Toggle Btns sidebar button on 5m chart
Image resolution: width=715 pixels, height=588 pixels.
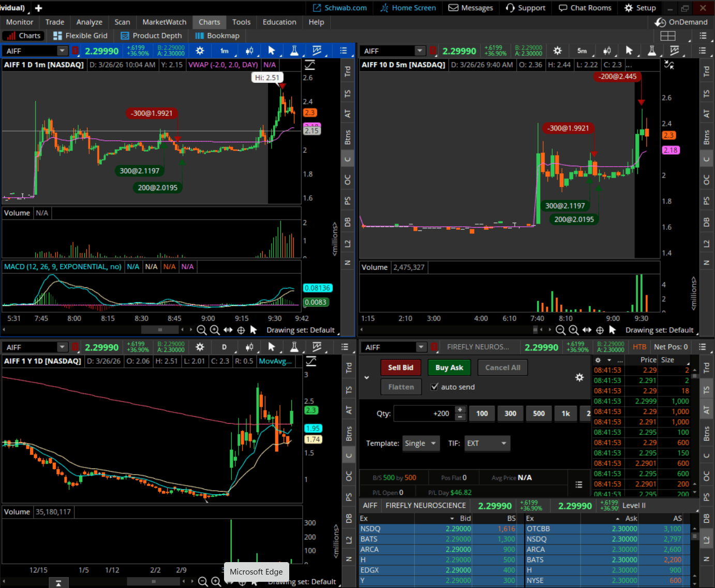pyautogui.click(x=706, y=137)
